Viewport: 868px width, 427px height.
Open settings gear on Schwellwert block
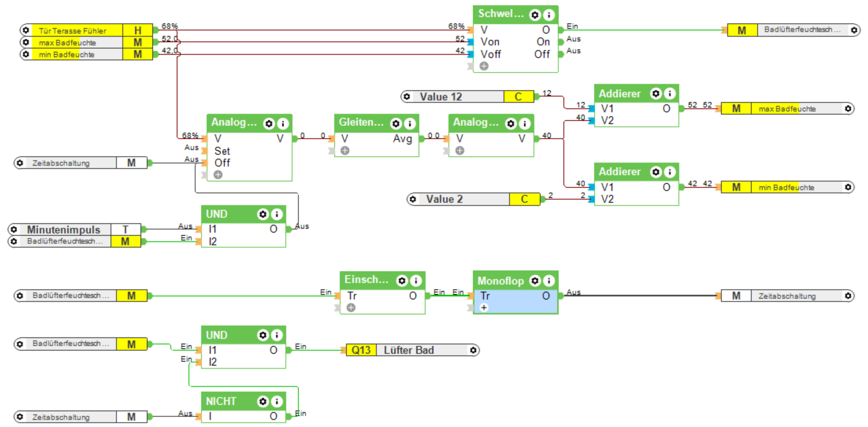coord(535,15)
